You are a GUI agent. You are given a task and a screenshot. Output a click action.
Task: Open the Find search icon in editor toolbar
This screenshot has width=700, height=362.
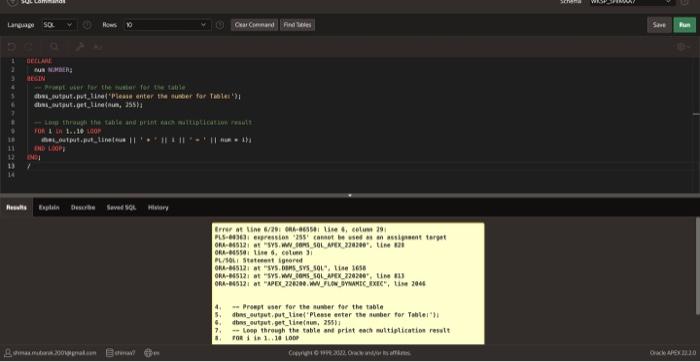click(54, 46)
